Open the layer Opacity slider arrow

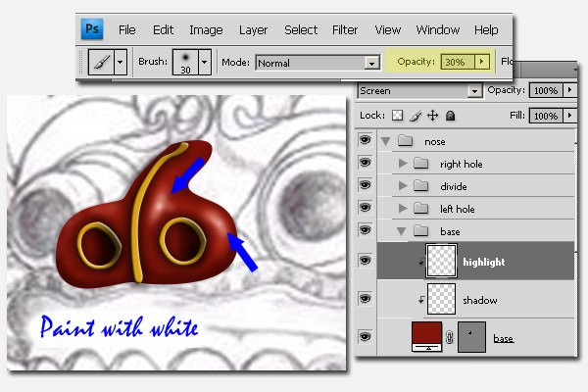[570, 90]
